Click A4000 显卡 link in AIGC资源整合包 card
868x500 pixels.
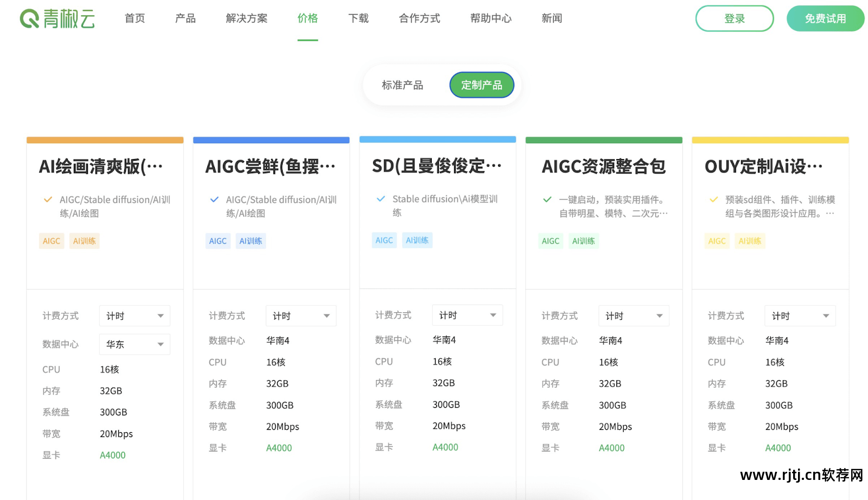click(x=612, y=448)
